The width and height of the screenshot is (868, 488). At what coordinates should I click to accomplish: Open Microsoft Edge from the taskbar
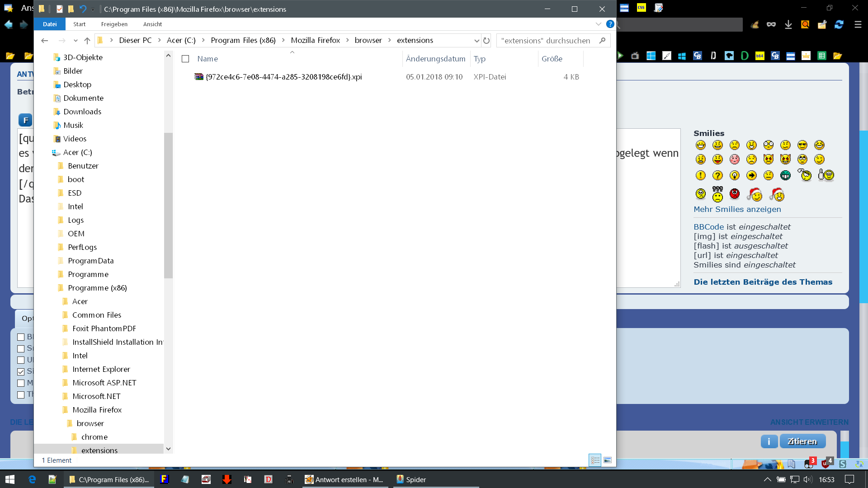point(32,479)
